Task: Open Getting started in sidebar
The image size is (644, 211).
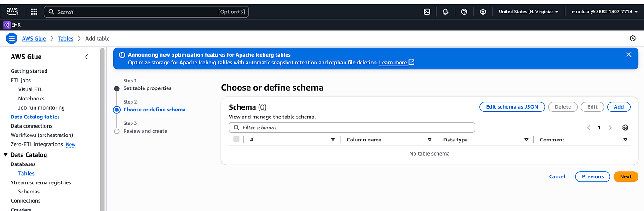Action: point(29,71)
